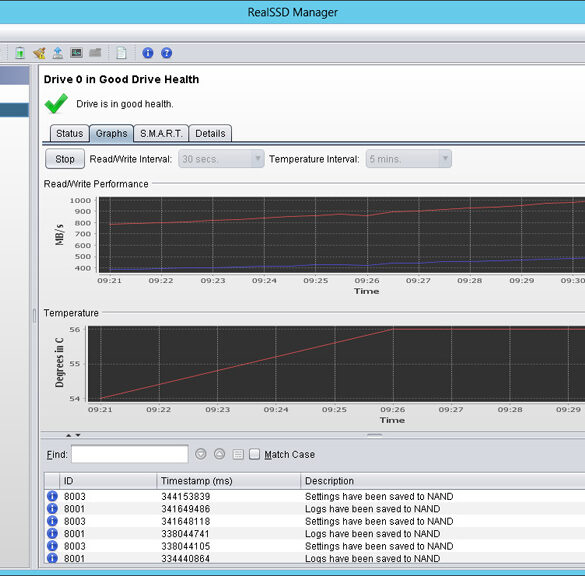This screenshot has height=576, width=585.
Task: Click the find next down-arrow button
Action: pyautogui.click(x=201, y=454)
